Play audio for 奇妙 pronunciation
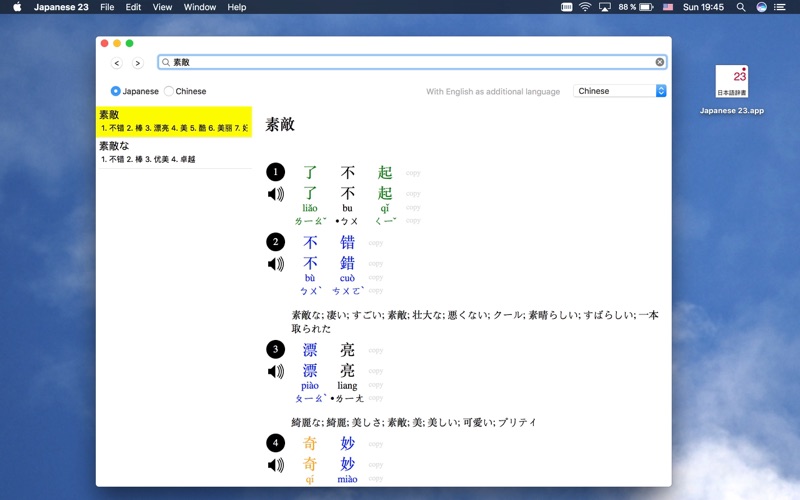 point(276,465)
